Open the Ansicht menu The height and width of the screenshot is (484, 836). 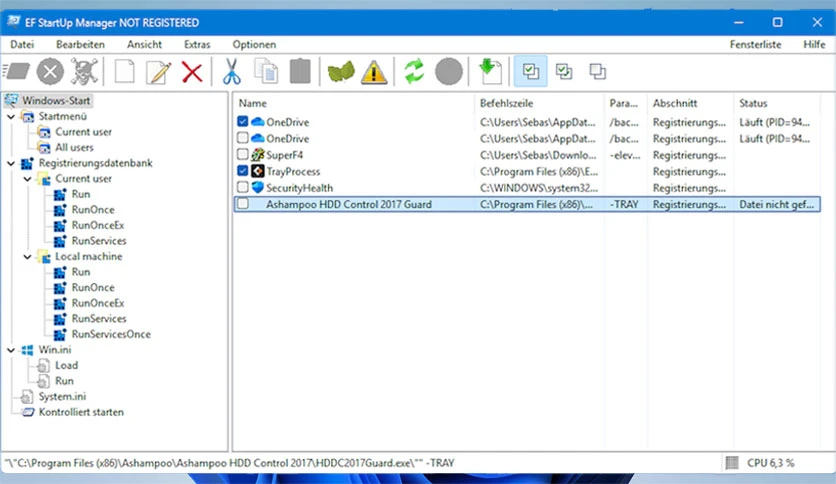pyautogui.click(x=144, y=44)
